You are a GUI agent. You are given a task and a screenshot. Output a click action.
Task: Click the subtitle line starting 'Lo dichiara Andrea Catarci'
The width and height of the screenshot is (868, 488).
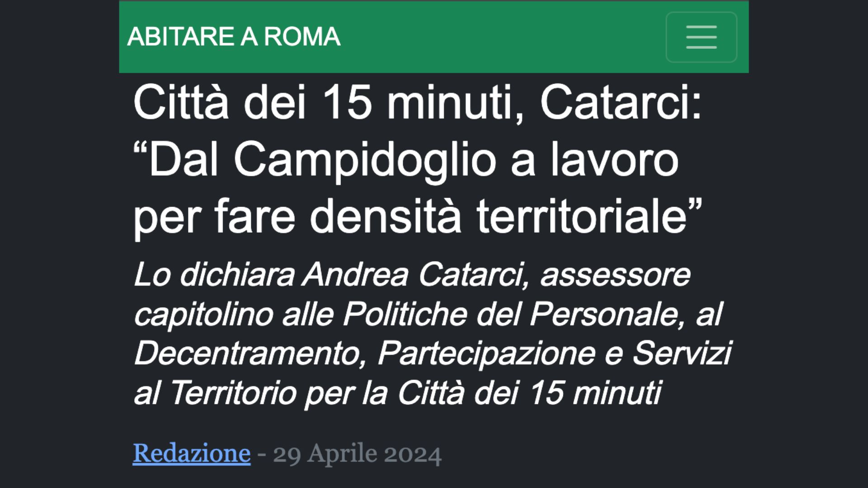[412, 275]
